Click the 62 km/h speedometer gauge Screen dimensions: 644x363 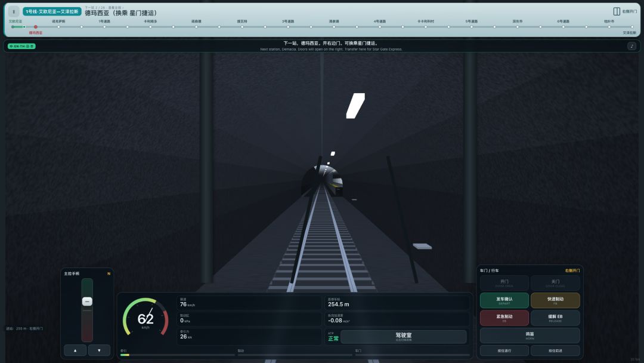pos(145,318)
